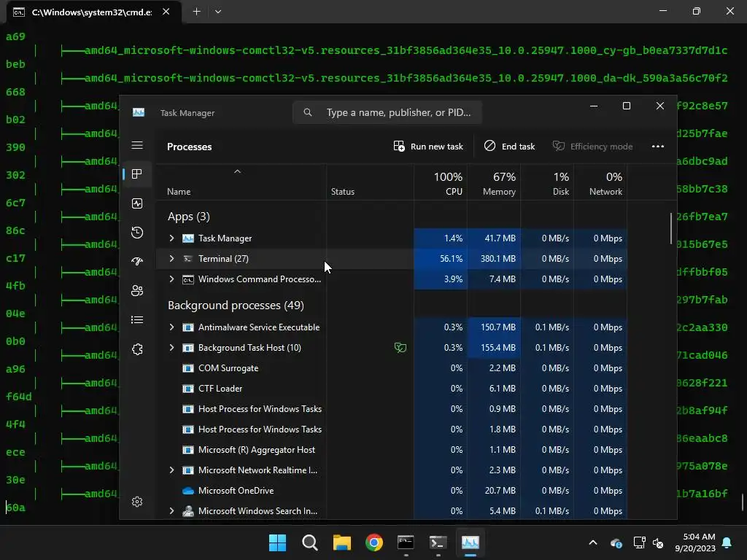The height and width of the screenshot is (560, 747).
Task: Click the Microsoft OneDrive cloud icon
Action: (x=188, y=491)
